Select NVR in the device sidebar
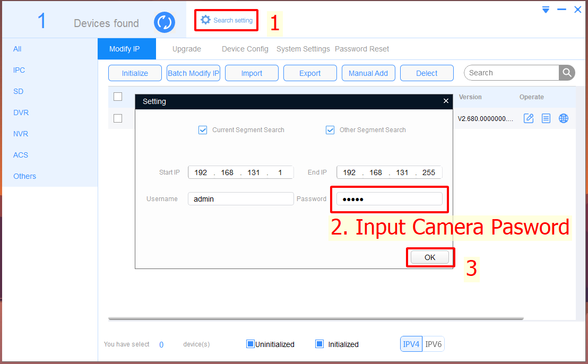Viewport: 588px width, 364px height. coord(21,134)
